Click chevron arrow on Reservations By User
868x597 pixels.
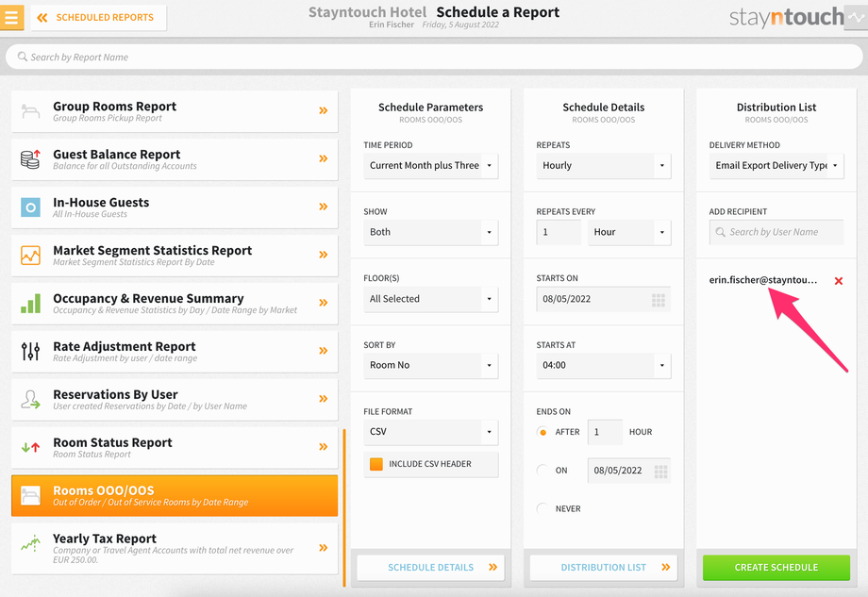pyautogui.click(x=324, y=399)
